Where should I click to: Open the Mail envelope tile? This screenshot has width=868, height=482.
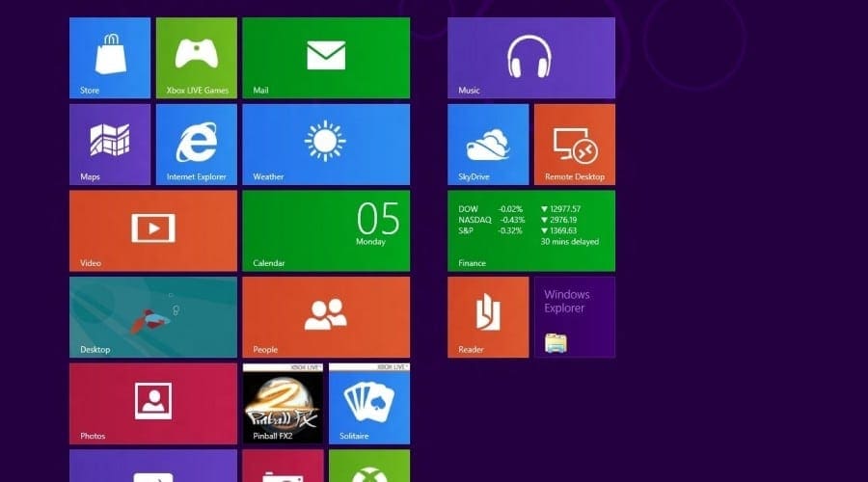click(x=326, y=58)
